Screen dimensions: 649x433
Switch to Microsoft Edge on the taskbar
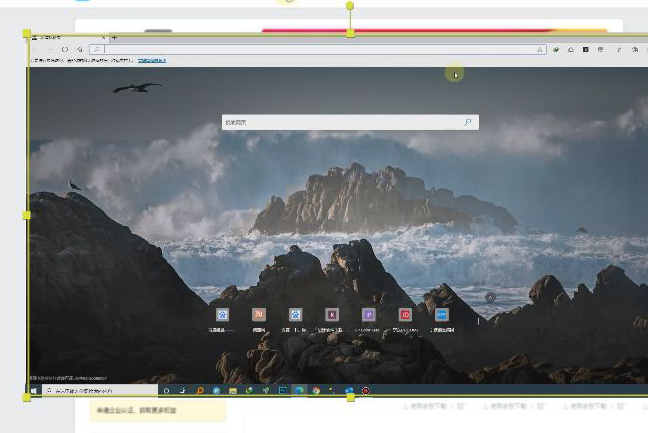point(299,390)
